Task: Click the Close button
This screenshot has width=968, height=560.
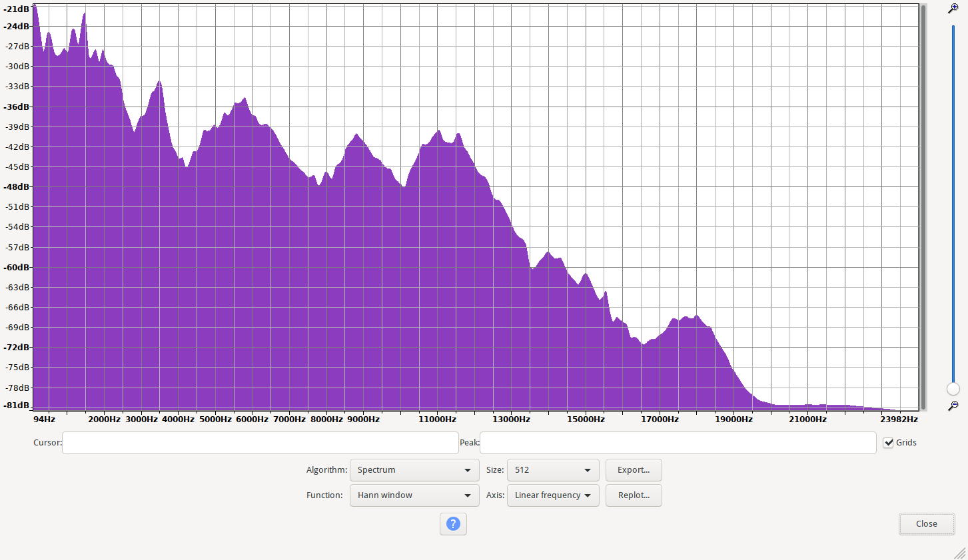Action: [x=927, y=524]
